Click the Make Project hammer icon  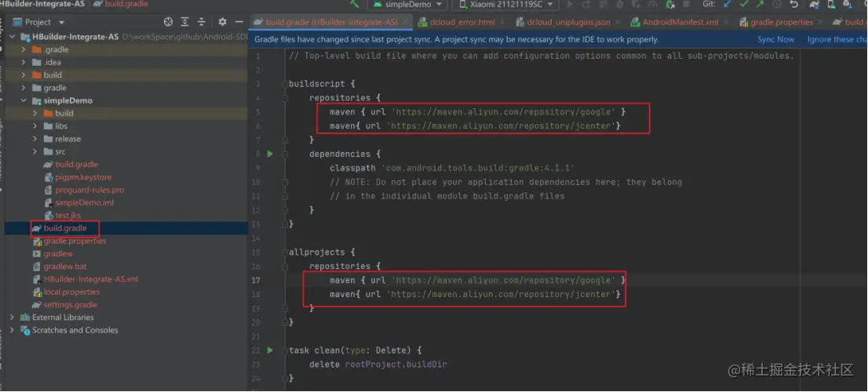[355, 3]
